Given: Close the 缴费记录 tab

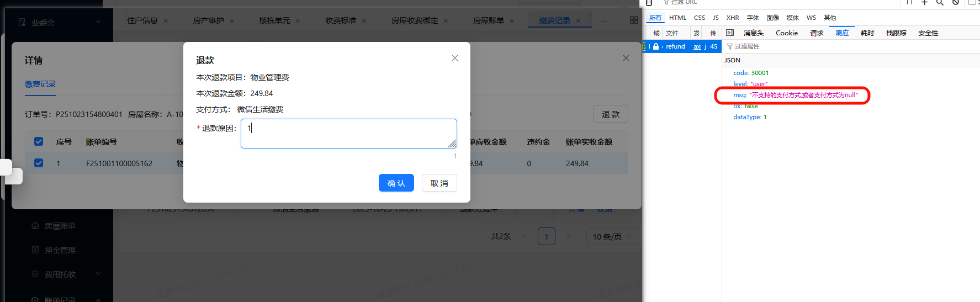Looking at the screenshot, I should click(578, 21).
